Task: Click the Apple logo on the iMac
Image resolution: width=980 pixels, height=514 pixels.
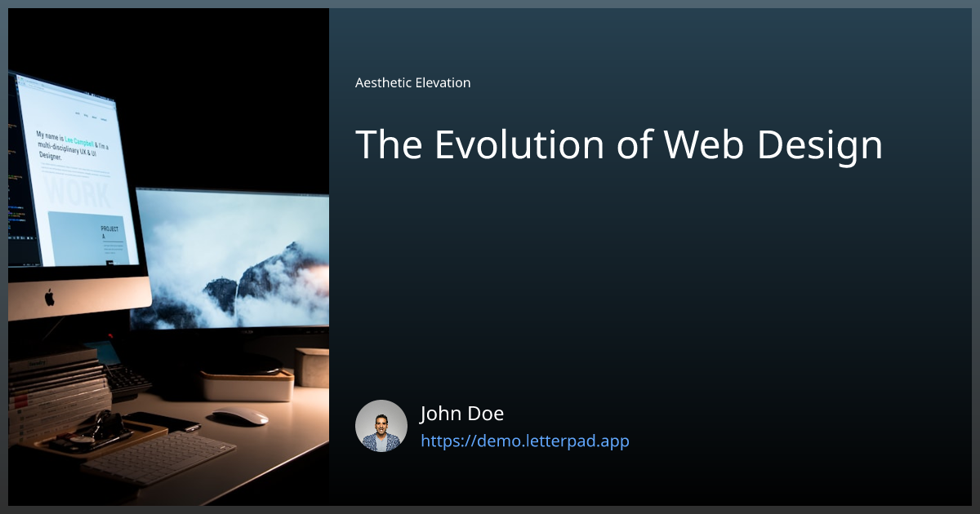Action: point(49,299)
